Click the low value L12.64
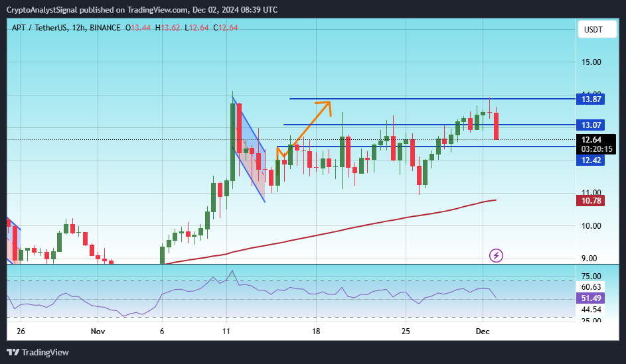 (x=196, y=27)
